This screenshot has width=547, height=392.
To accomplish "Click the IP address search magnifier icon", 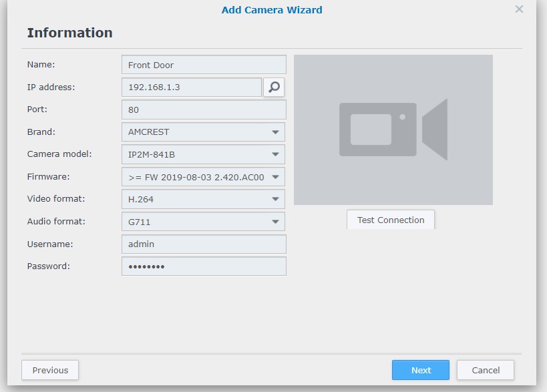I will tap(274, 87).
